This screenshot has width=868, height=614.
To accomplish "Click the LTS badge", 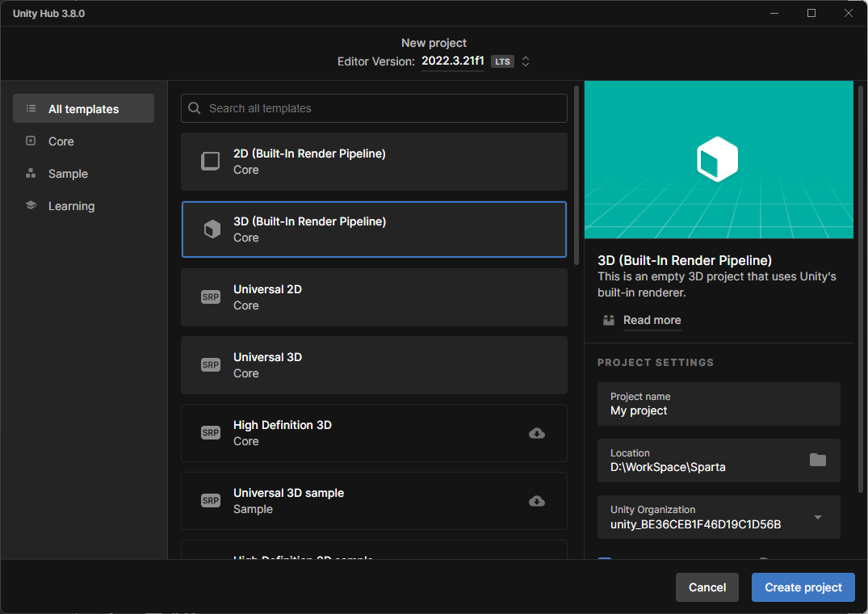I will click(503, 61).
